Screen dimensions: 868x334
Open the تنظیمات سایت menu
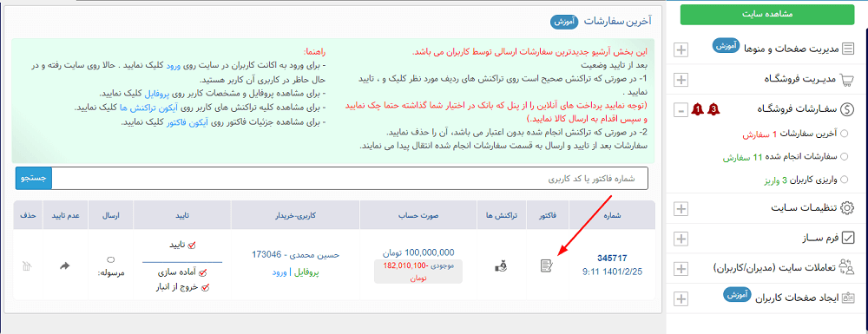805,208
